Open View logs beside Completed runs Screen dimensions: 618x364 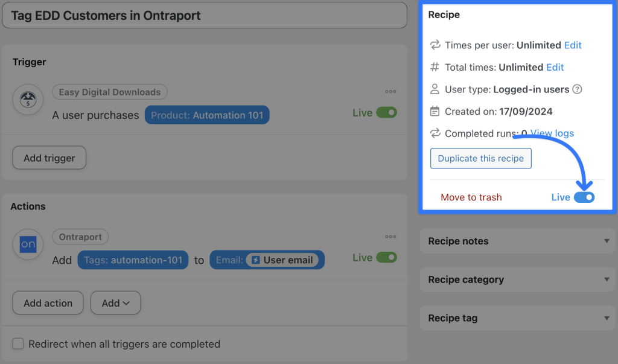(553, 133)
